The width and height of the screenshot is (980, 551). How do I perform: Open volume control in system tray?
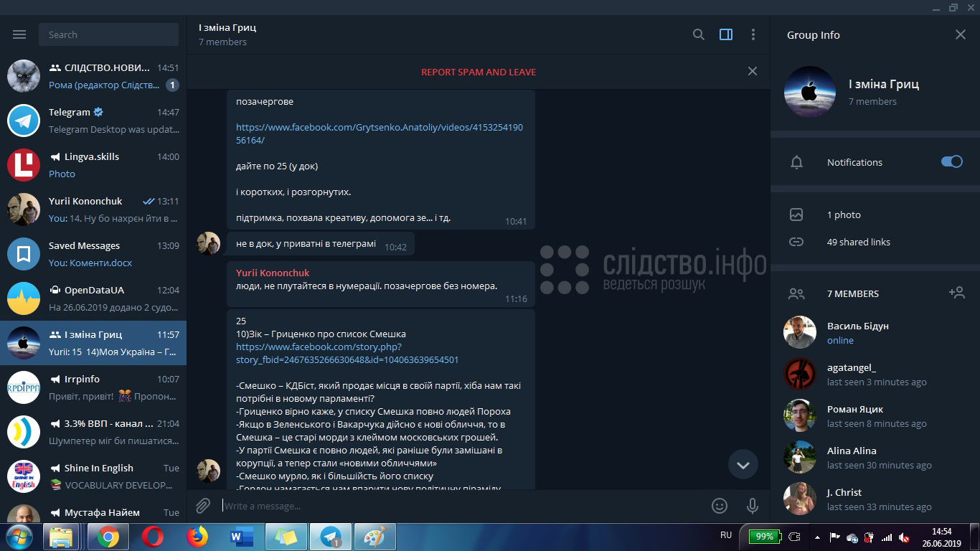point(904,537)
